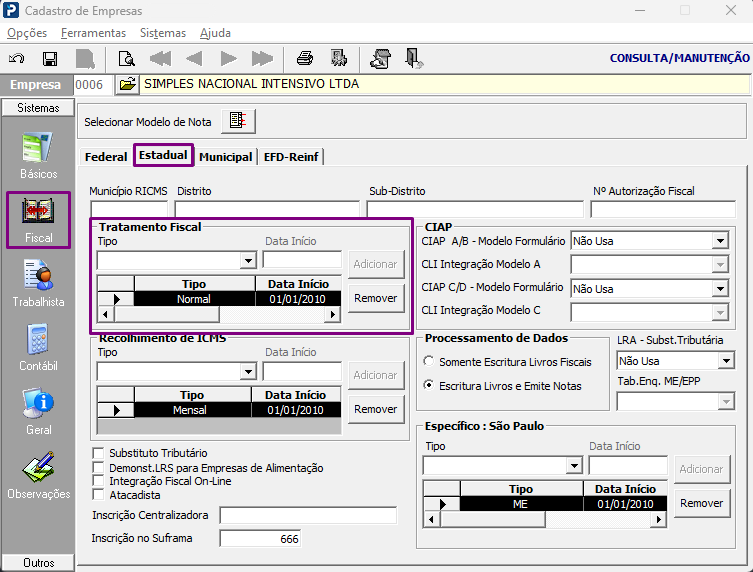Enable Integração Fiscal On-Line checkbox
Image resolution: width=753 pixels, height=572 pixels.
[98, 481]
